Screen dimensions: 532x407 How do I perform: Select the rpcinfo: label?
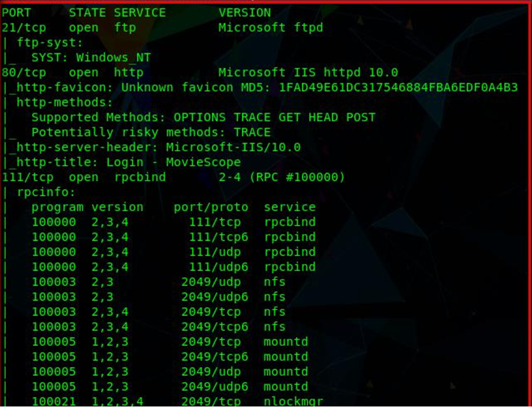[x=46, y=192]
